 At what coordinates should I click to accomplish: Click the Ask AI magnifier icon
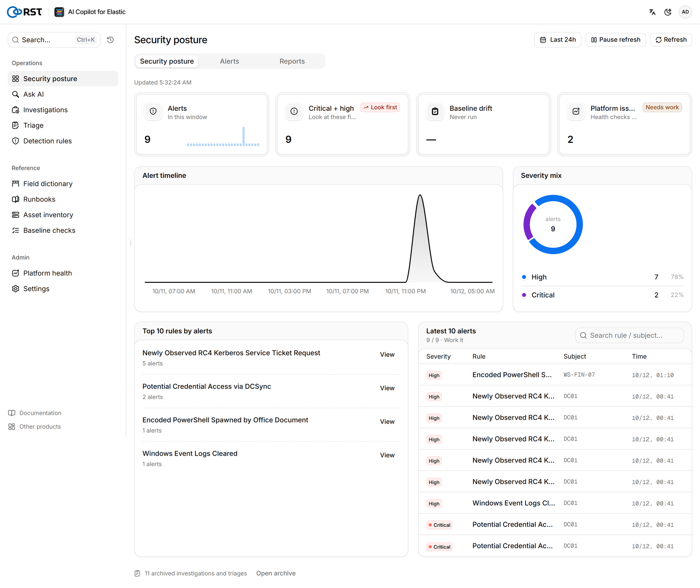pyautogui.click(x=15, y=94)
